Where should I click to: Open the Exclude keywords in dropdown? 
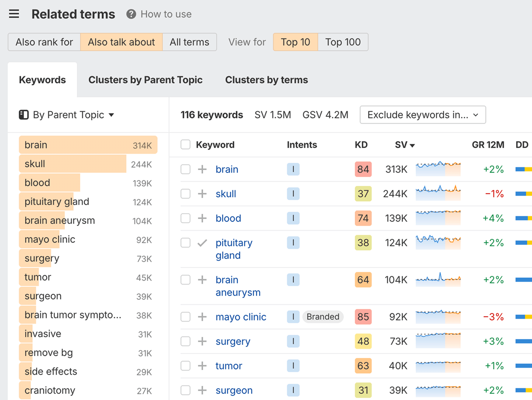(422, 115)
